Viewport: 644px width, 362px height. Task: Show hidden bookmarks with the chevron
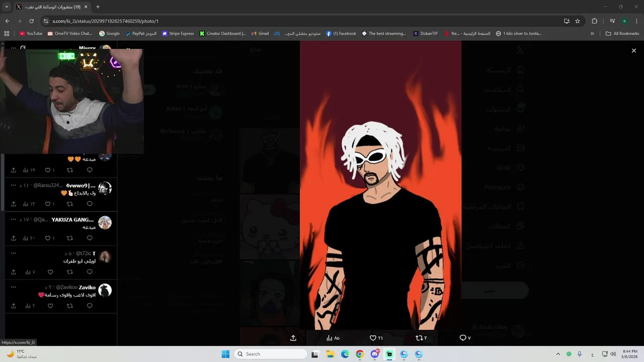(x=592, y=34)
